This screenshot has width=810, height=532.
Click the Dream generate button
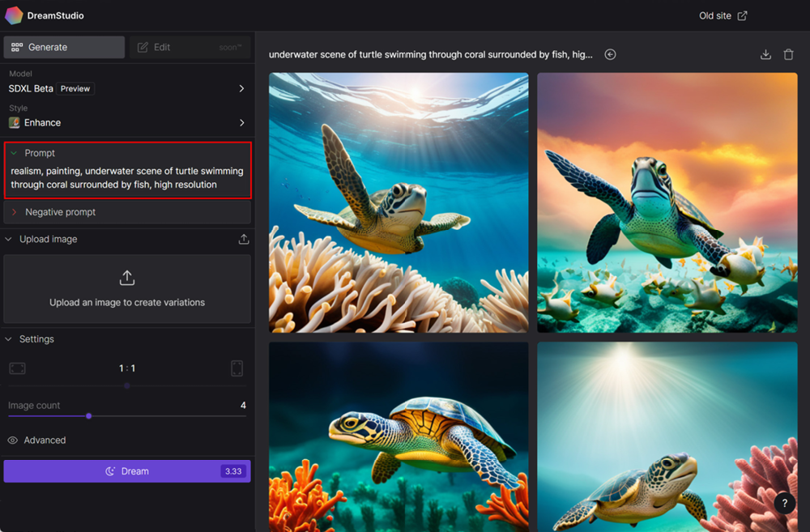click(x=127, y=471)
